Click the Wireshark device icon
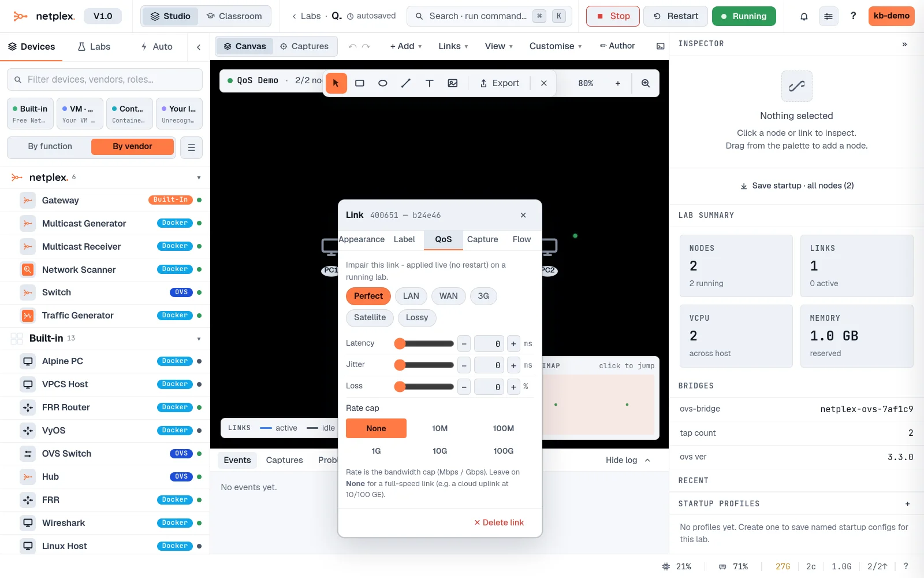The height and width of the screenshot is (578, 924). [28, 523]
